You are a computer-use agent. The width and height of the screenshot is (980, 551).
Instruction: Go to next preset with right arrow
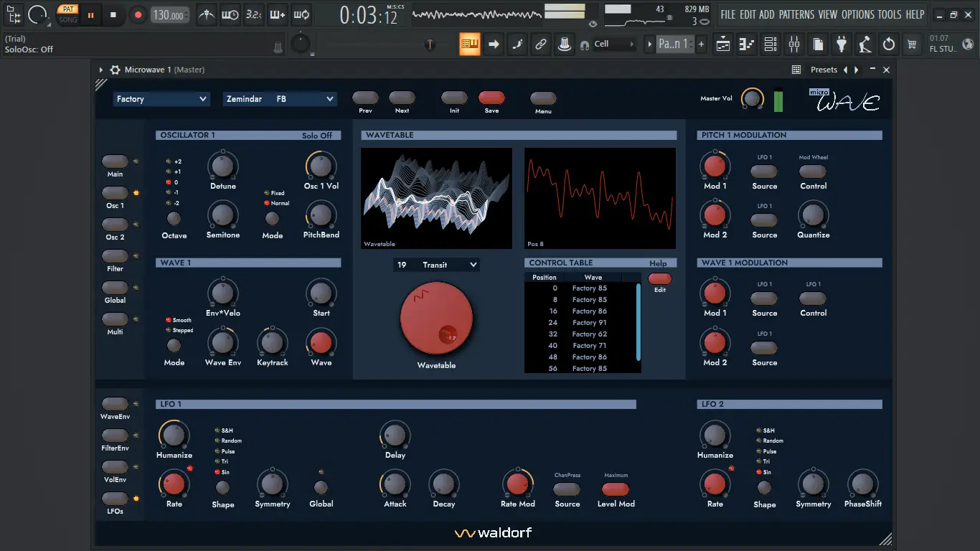pos(856,70)
